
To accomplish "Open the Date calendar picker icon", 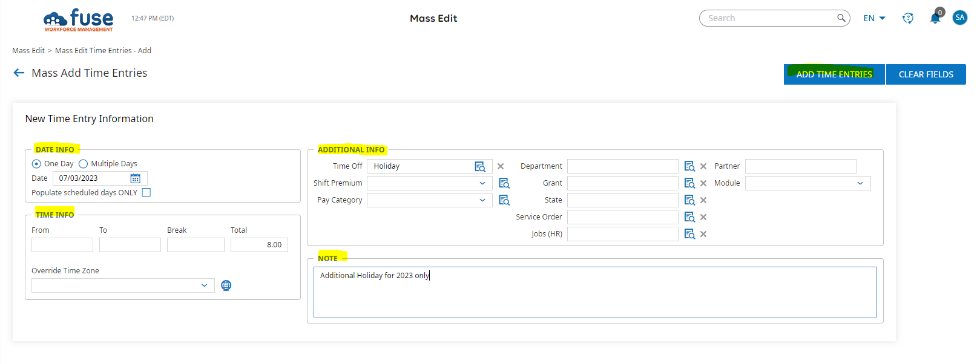I will 135,178.
